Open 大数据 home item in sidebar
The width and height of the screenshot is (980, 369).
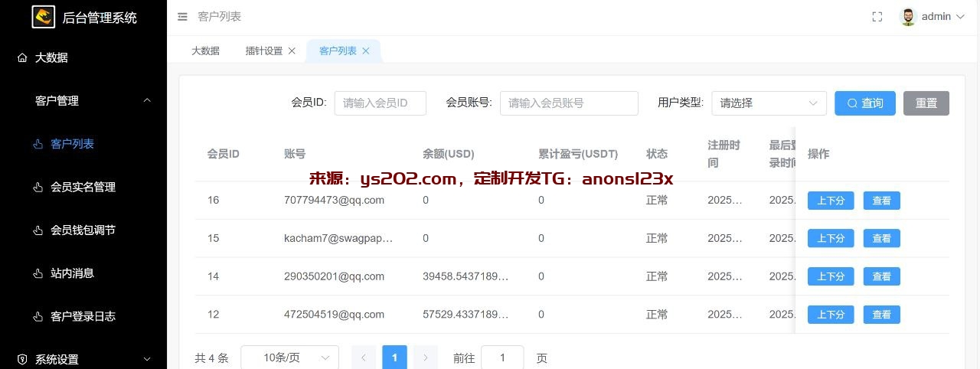(51, 57)
